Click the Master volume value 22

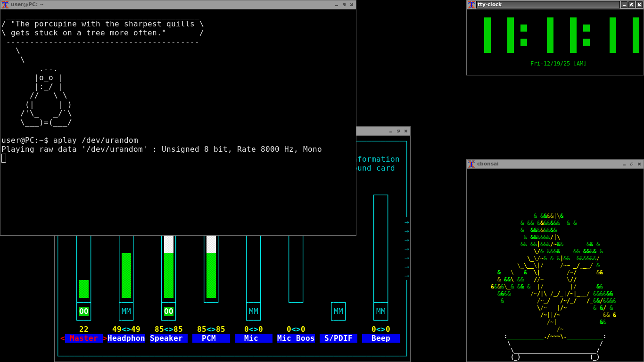[x=84, y=329]
